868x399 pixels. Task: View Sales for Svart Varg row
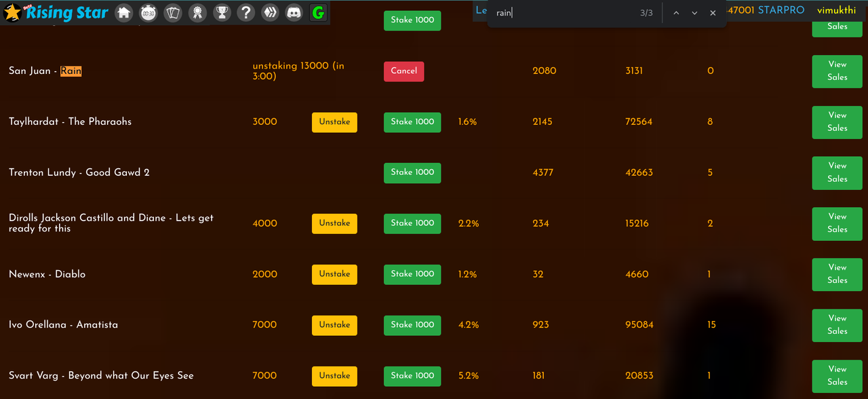[837, 376]
